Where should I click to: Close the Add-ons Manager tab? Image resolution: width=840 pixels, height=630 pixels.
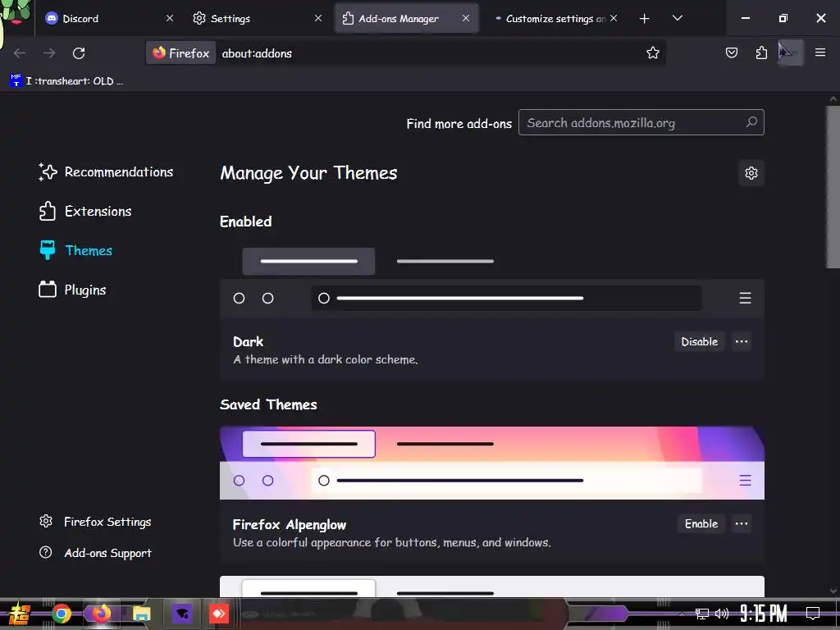tap(466, 18)
